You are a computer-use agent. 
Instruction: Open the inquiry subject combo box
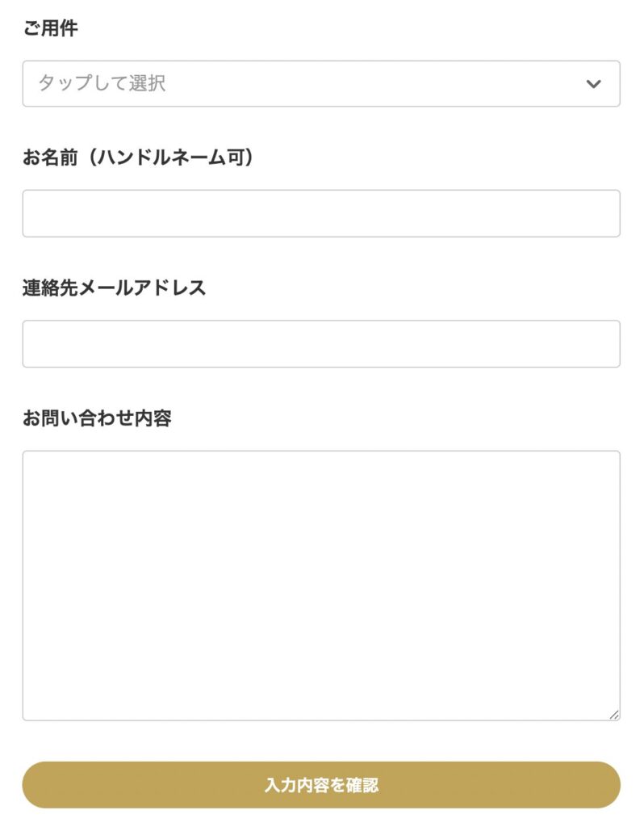[x=323, y=82]
